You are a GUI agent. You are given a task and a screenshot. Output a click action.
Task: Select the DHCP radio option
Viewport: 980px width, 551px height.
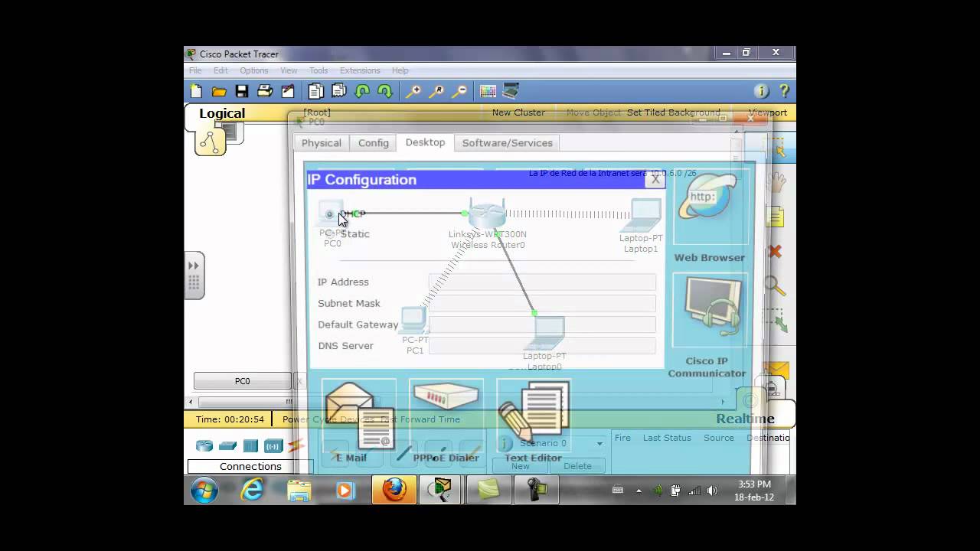point(330,214)
